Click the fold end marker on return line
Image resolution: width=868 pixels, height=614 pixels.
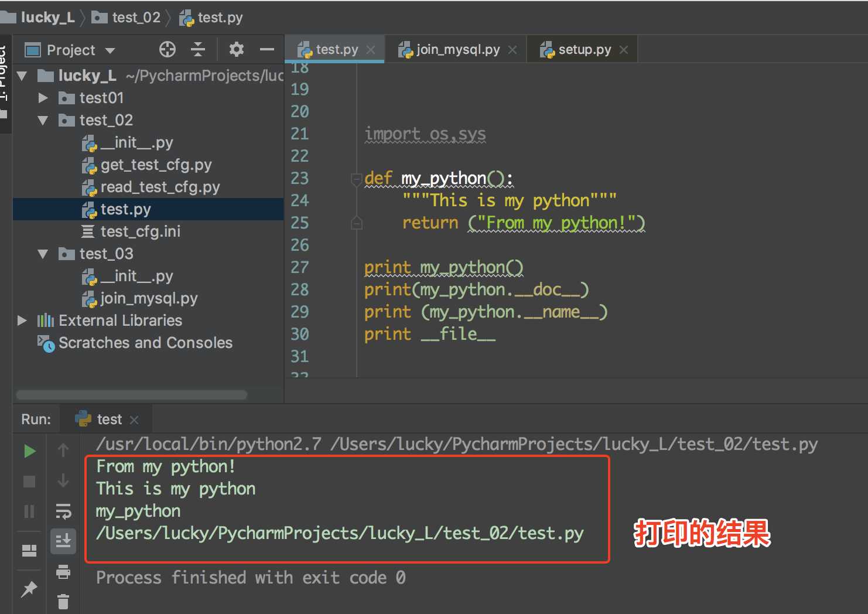[356, 223]
